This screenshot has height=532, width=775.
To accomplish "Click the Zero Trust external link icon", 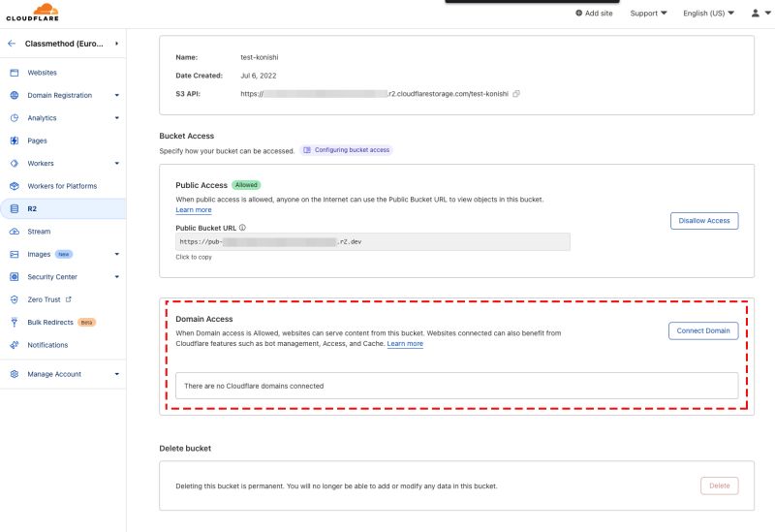I will tap(68, 299).
